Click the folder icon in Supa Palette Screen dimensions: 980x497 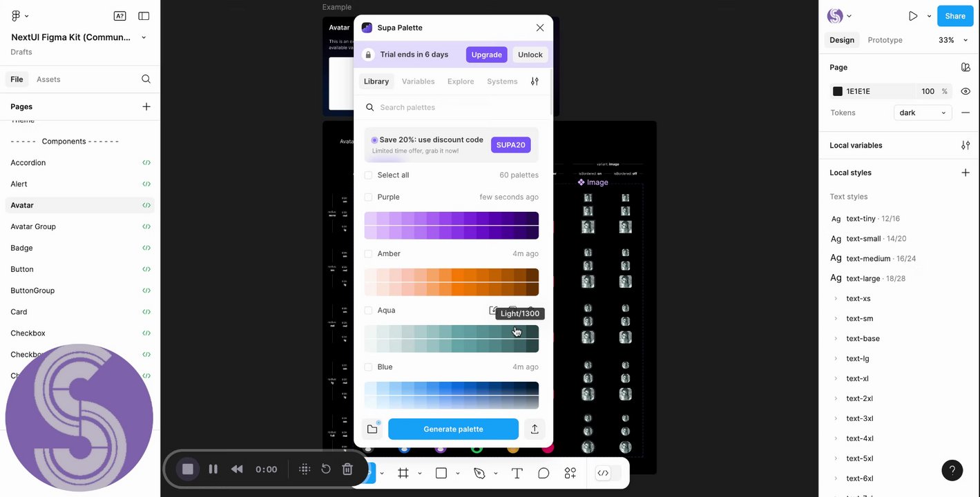coord(372,429)
